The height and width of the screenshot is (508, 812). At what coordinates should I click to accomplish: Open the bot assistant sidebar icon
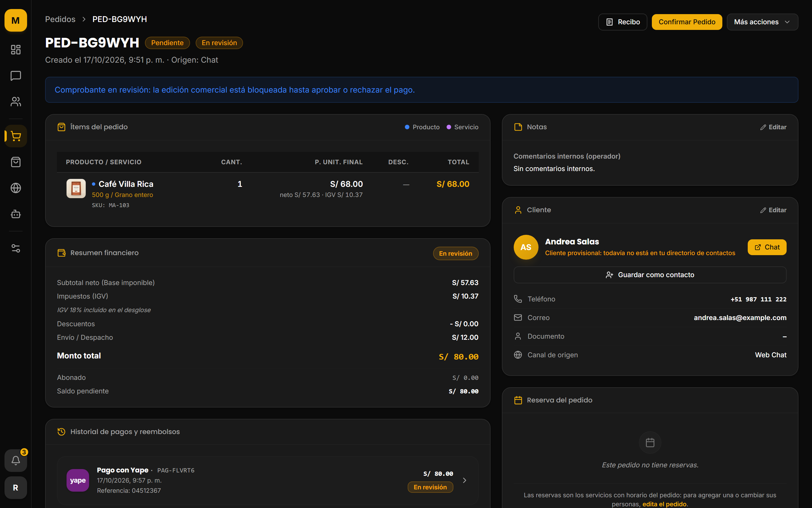[x=16, y=214]
